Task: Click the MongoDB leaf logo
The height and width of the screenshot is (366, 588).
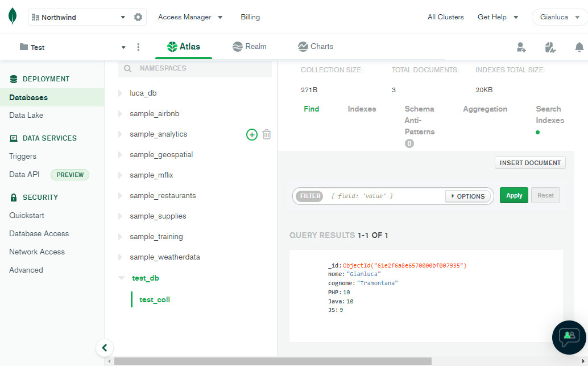Action: 13,17
